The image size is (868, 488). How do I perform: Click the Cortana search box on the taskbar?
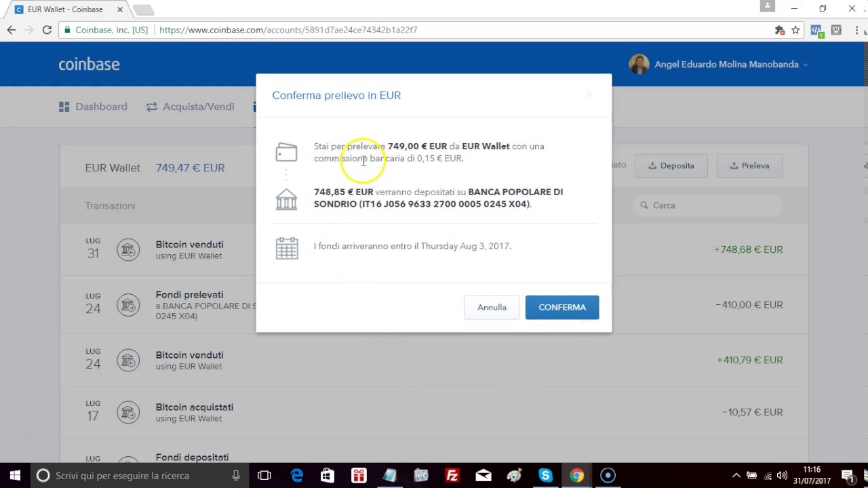pos(140,476)
